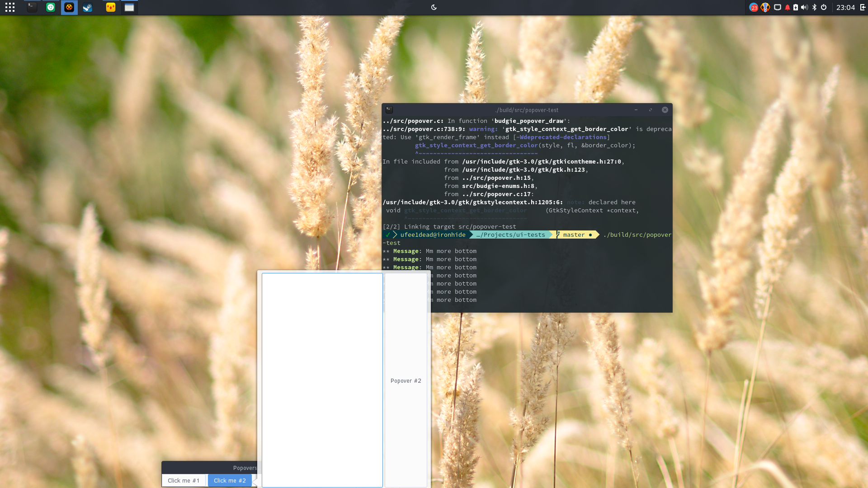Screen dimensions: 868x488
Task: Minimize the popover-test terminal window
Action: [x=636, y=110]
